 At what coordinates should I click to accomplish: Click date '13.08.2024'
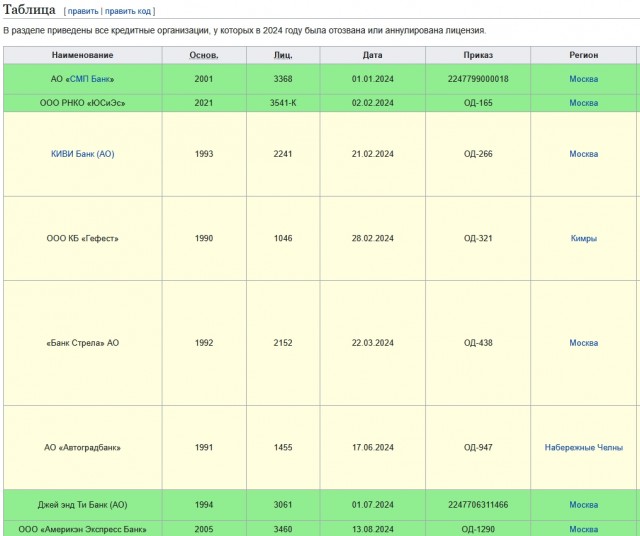tap(373, 529)
